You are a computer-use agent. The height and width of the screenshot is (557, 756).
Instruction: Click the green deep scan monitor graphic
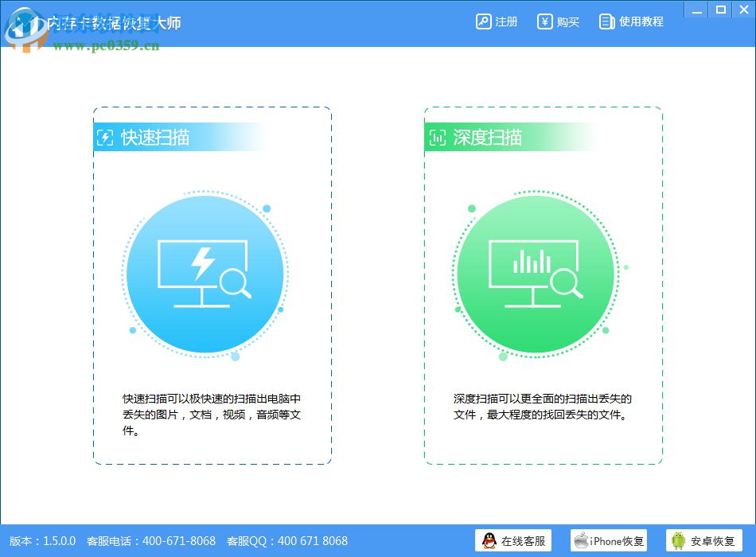(534, 273)
